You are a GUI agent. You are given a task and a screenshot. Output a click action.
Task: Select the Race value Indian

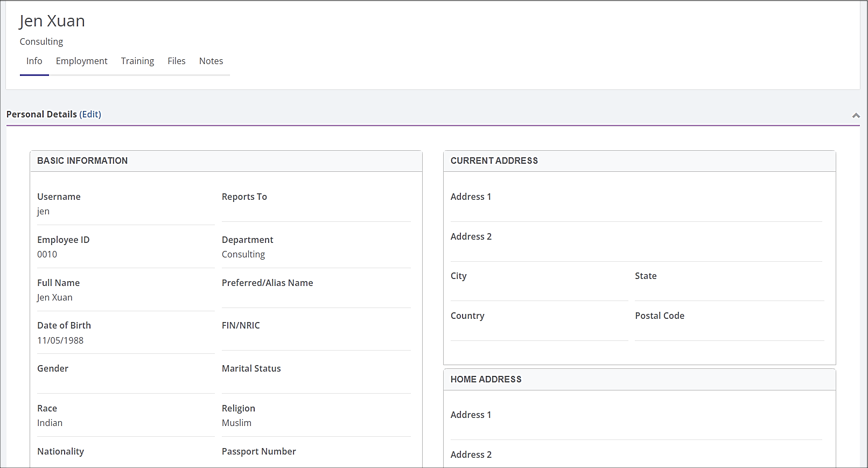coord(50,423)
